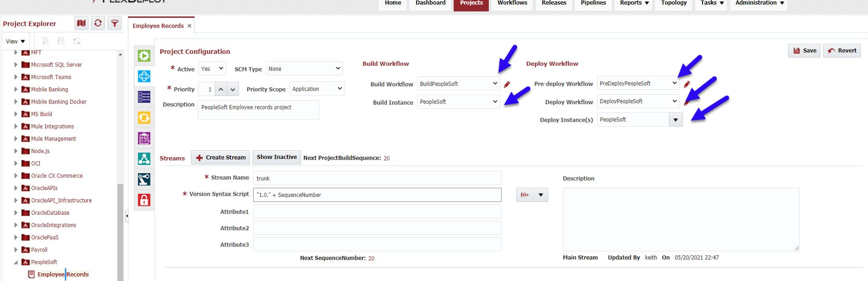Click the Version Syntax Script field
This screenshot has width=868, height=281.
pyautogui.click(x=377, y=195)
